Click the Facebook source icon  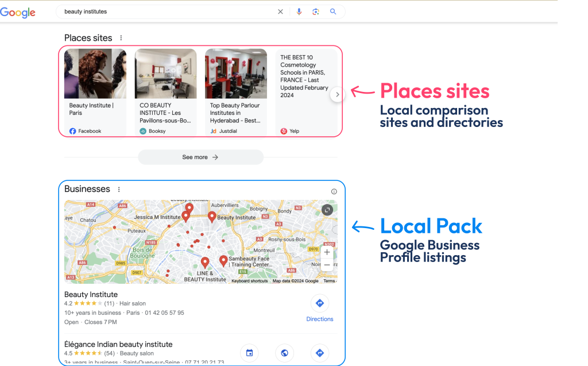pos(72,131)
